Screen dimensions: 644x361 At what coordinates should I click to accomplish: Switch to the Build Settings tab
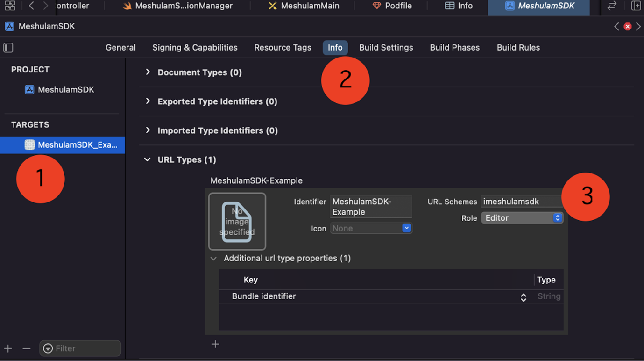pyautogui.click(x=386, y=47)
